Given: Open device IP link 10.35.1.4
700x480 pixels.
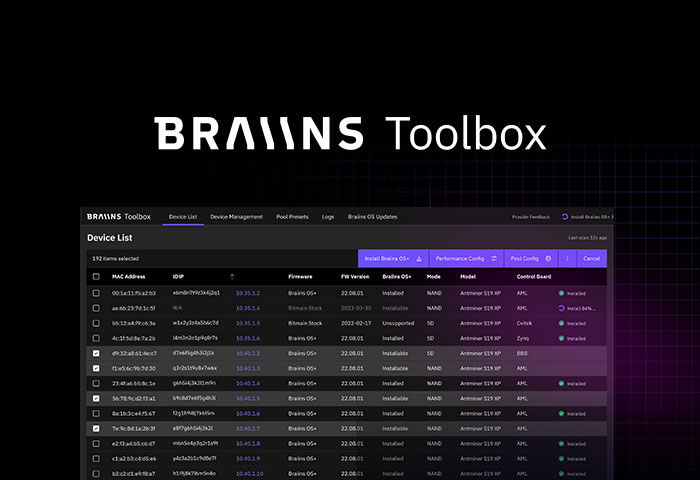Looking at the screenshot, I should coord(248,308).
